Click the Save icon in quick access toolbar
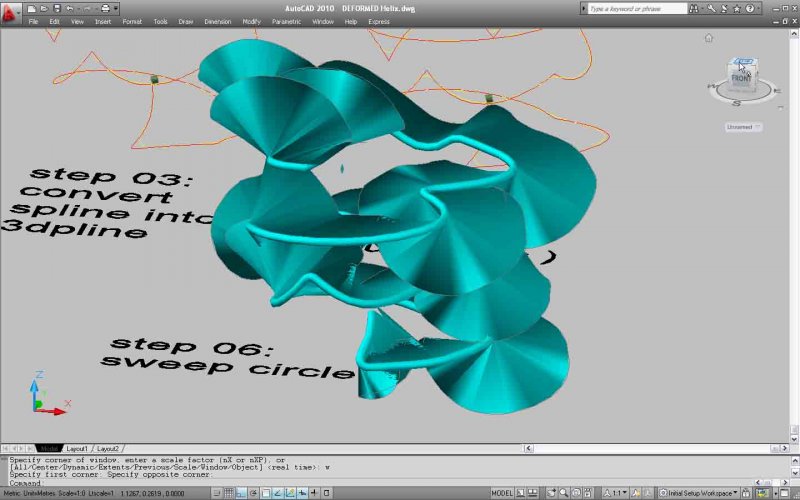 point(58,8)
